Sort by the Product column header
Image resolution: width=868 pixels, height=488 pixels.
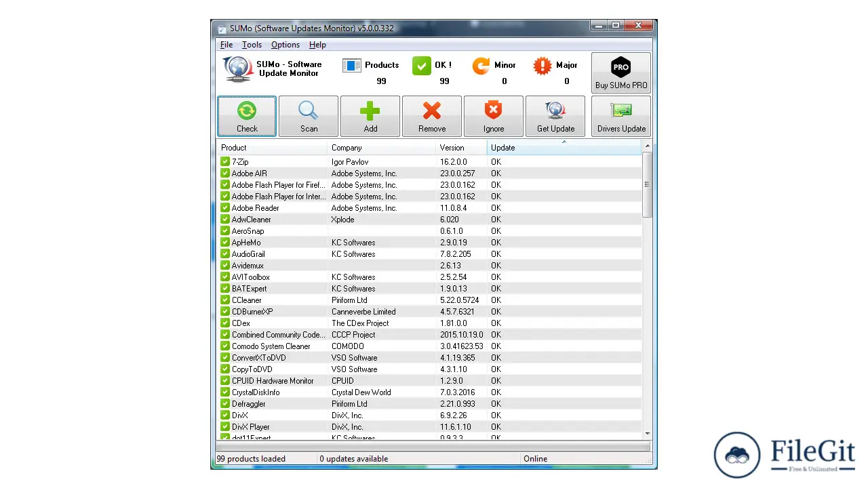point(272,148)
